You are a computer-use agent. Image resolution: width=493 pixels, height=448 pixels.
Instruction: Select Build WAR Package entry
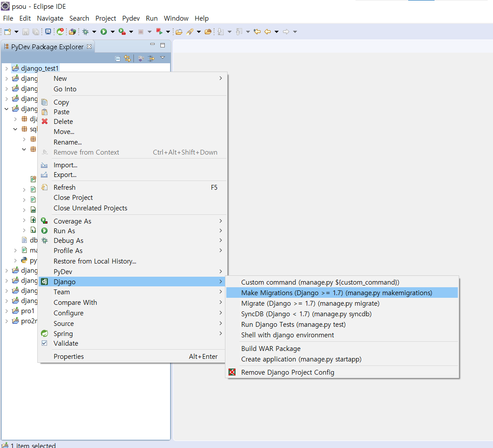pos(342,349)
